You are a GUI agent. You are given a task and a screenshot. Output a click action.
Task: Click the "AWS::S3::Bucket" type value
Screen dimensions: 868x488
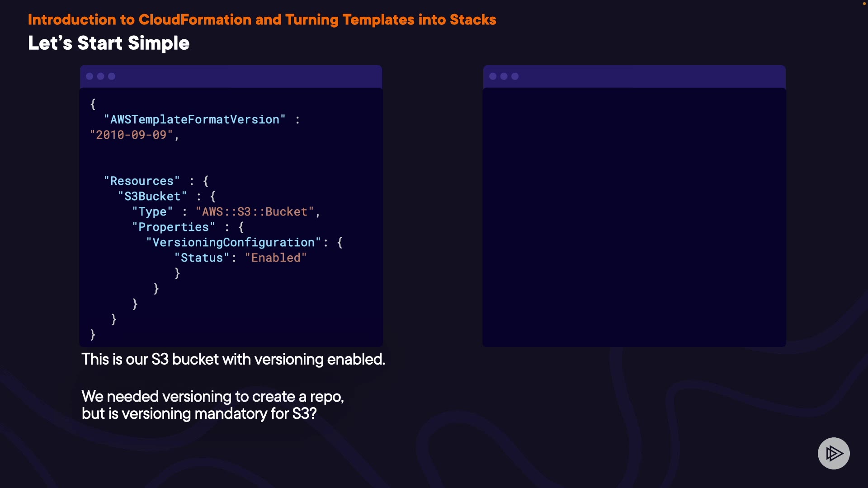[255, 212]
